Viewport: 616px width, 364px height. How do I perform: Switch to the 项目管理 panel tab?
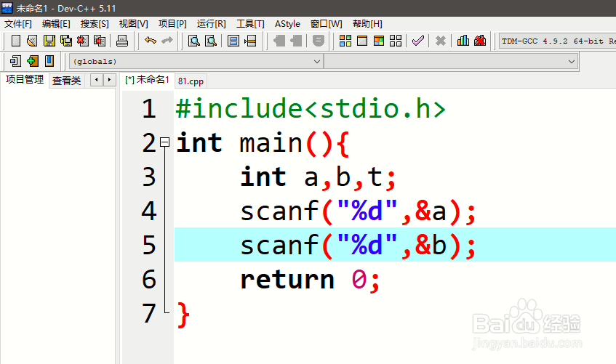click(25, 80)
